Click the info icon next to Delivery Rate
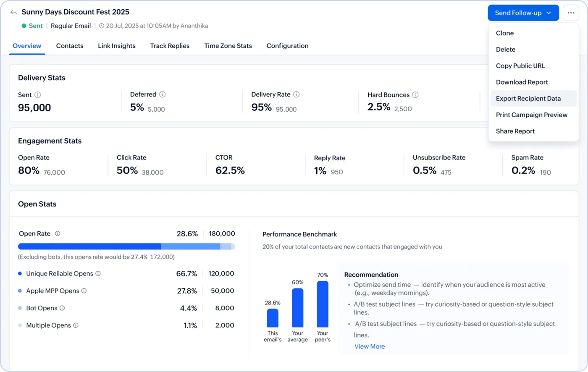Image resolution: width=588 pixels, height=372 pixels. point(297,94)
